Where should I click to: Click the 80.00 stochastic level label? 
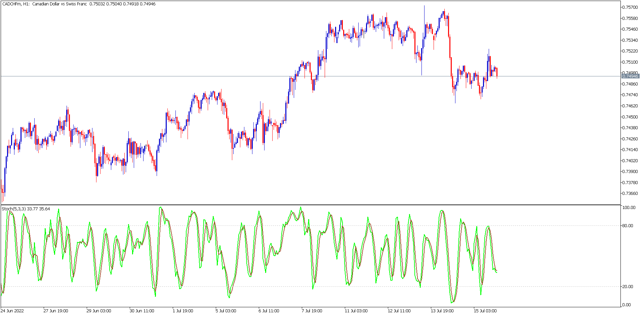click(x=628, y=226)
